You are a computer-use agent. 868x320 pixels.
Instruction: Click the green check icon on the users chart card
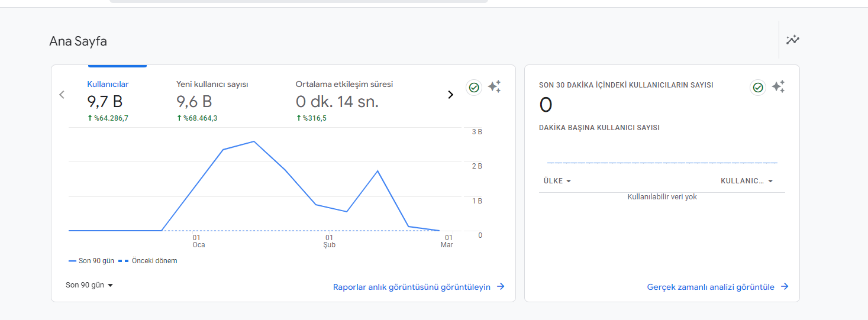[x=474, y=88]
